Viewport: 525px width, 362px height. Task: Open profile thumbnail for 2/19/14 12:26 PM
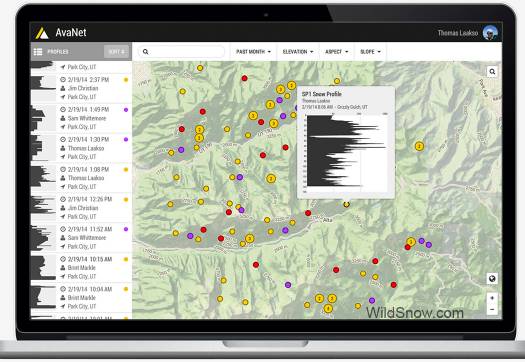43,207
